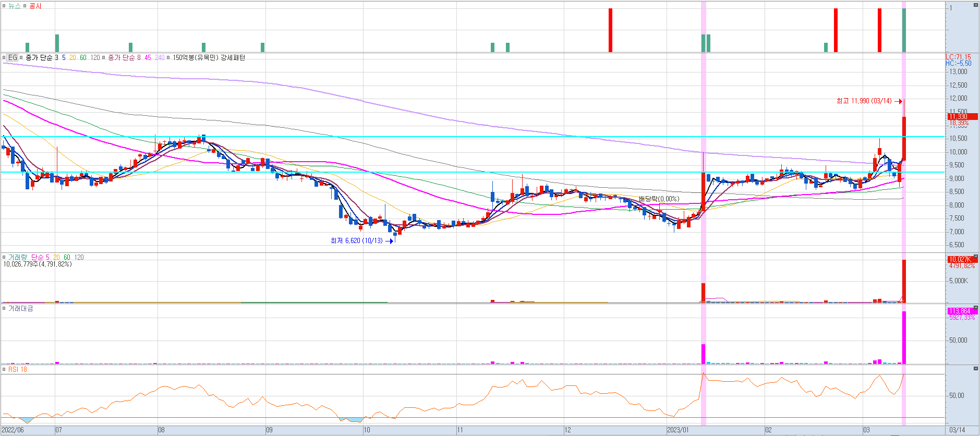Click the 2023/01 date axis label
980x436 pixels.
(x=678, y=430)
